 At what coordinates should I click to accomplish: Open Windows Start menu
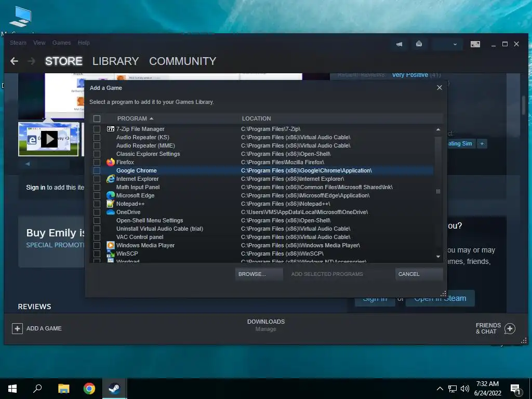tap(12, 389)
